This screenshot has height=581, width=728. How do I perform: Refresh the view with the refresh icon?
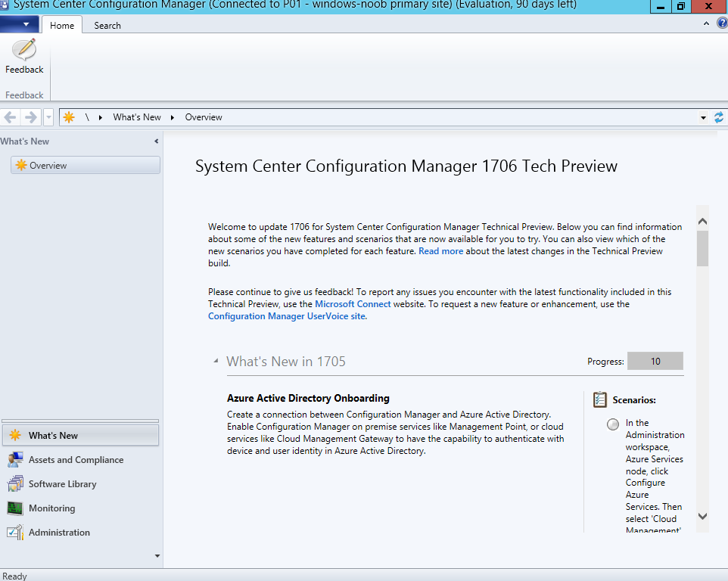[x=719, y=117]
